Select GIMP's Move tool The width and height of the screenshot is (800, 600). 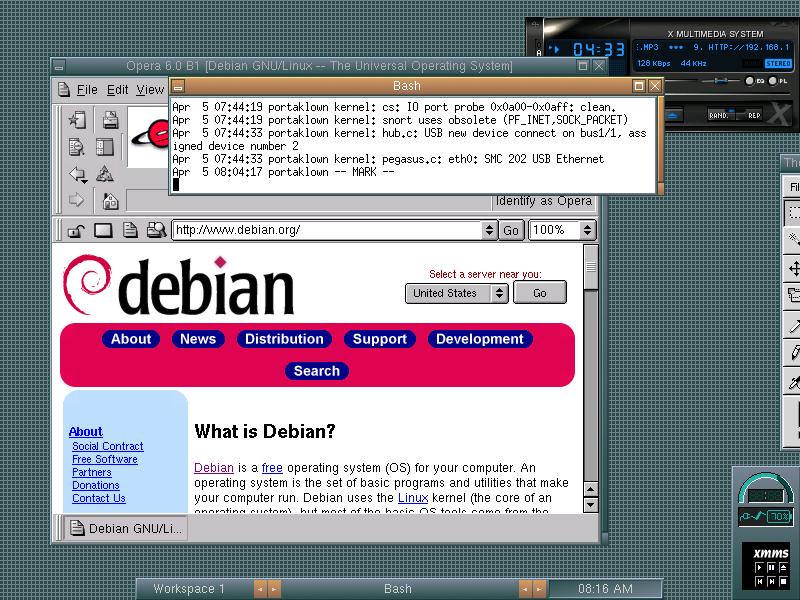(x=794, y=269)
